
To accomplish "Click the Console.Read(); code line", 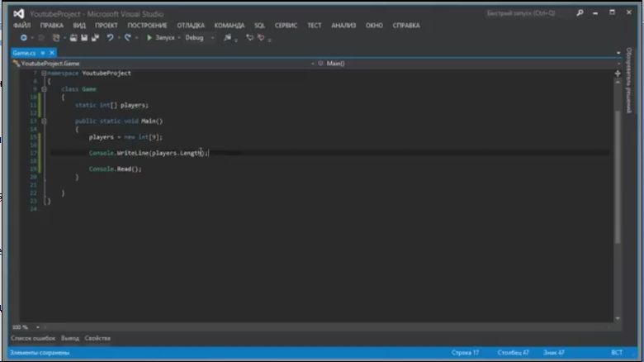I will tap(115, 169).
